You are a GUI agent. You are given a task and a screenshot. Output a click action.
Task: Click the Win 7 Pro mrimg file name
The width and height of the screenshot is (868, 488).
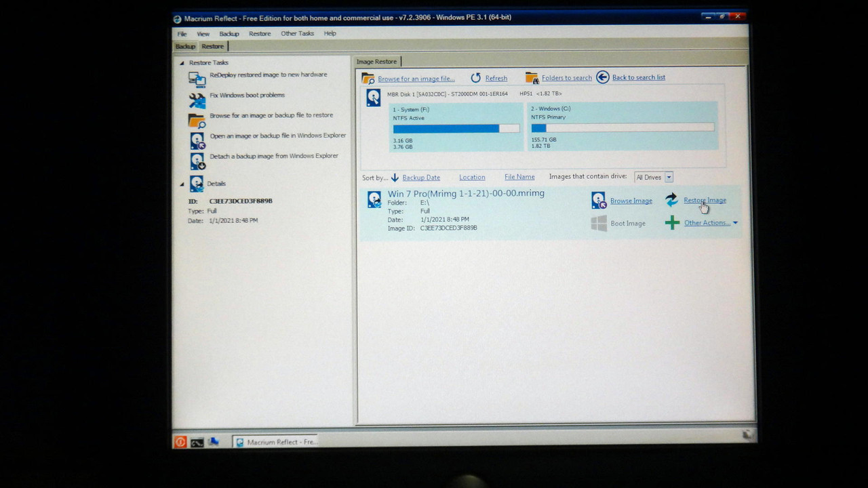tap(466, 194)
